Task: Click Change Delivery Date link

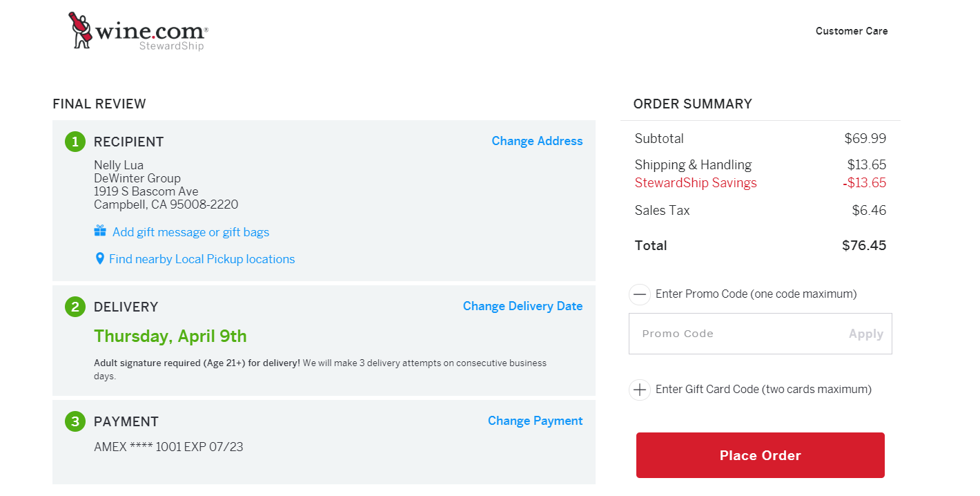Action: click(x=522, y=306)
